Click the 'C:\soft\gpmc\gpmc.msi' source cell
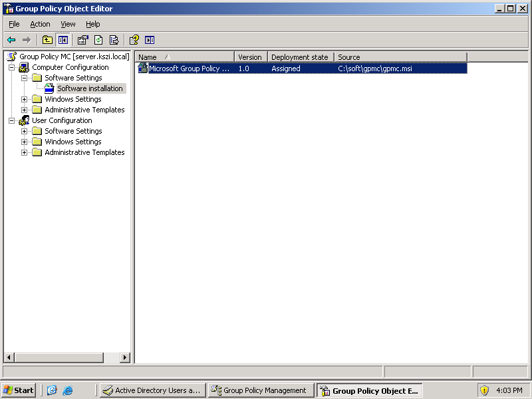 point(375,68)
